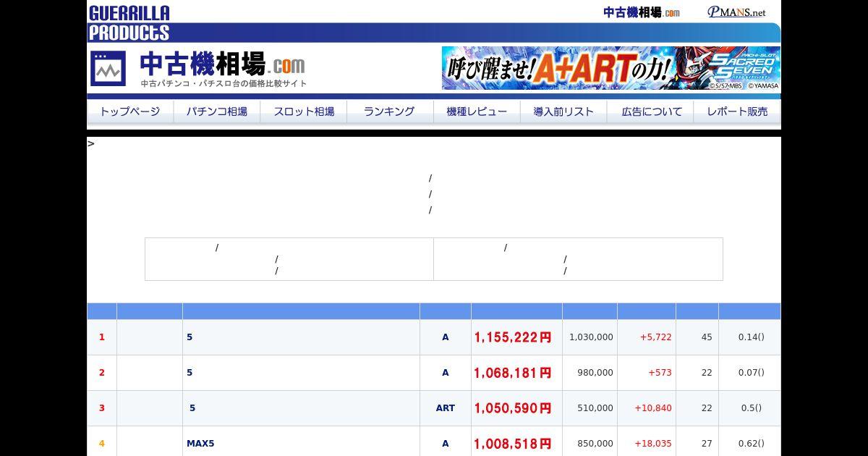Click the 0.07() value
The image size is (868, 456).
[x=752, y=373]
